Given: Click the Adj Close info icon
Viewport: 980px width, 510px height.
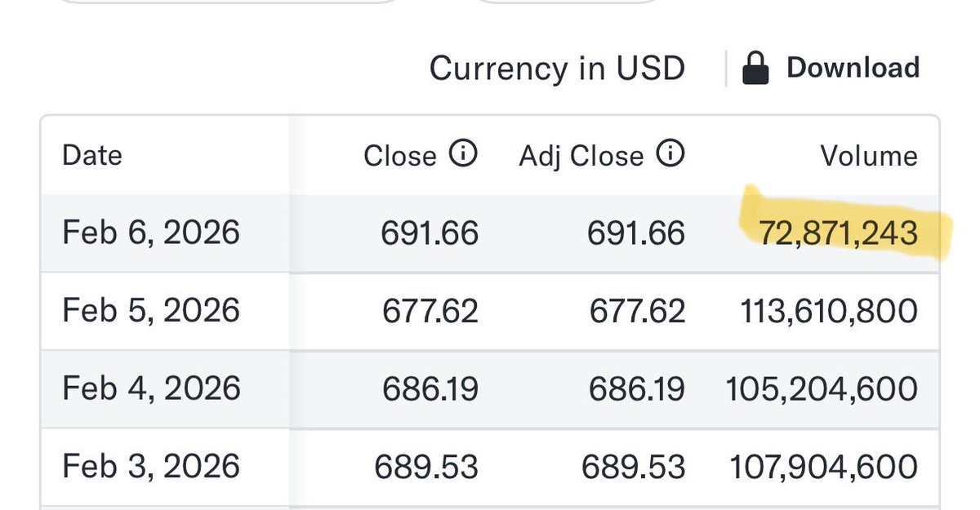Looking at the screenshot, I should click(x=670, y=154).
